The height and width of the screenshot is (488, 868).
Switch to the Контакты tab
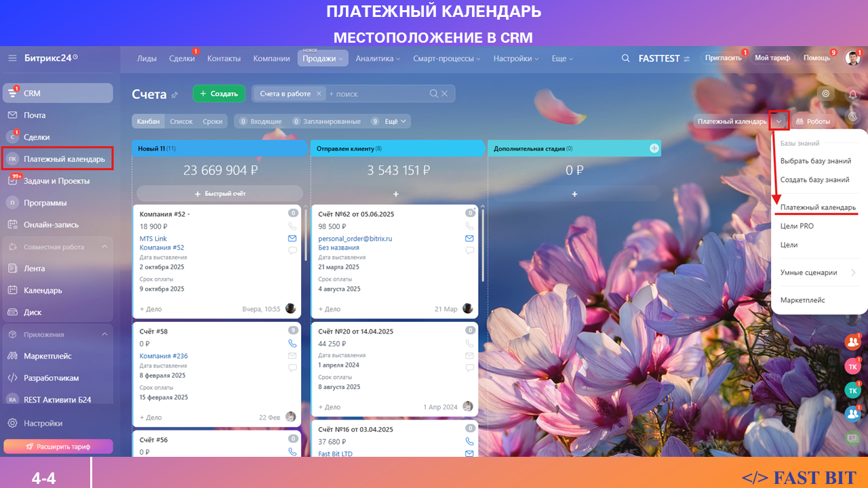pyautogui.click(x=224, y=58)
